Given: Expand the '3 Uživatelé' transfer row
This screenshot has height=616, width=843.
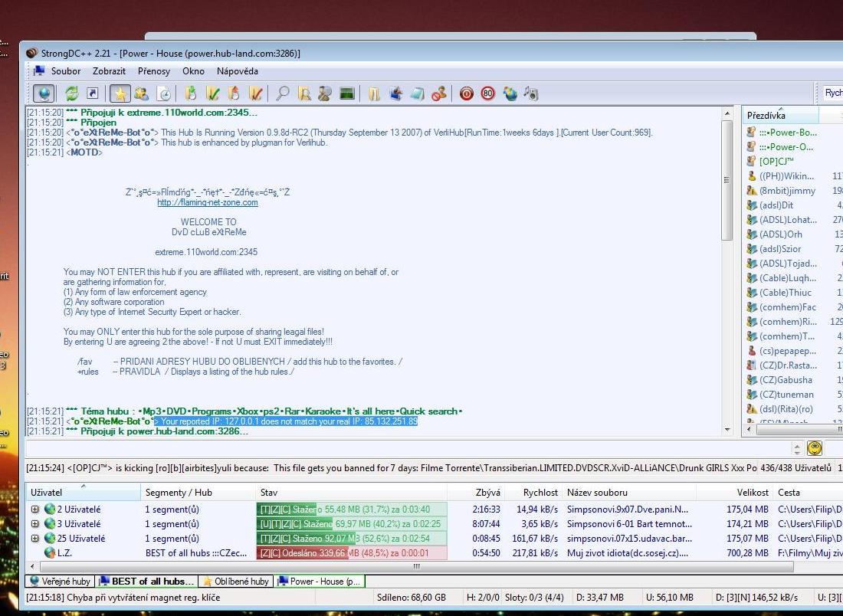Looking at the screenshot, I should click(x=35, y=523).
